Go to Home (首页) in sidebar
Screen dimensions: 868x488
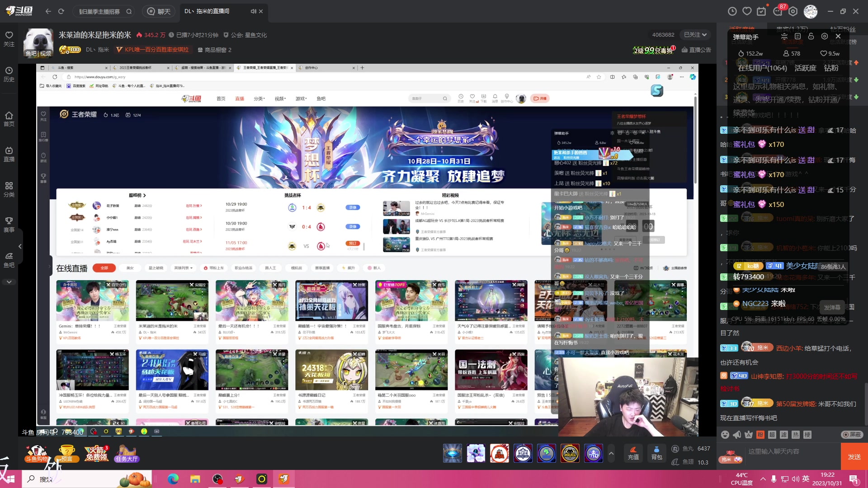tap(9, 119)
